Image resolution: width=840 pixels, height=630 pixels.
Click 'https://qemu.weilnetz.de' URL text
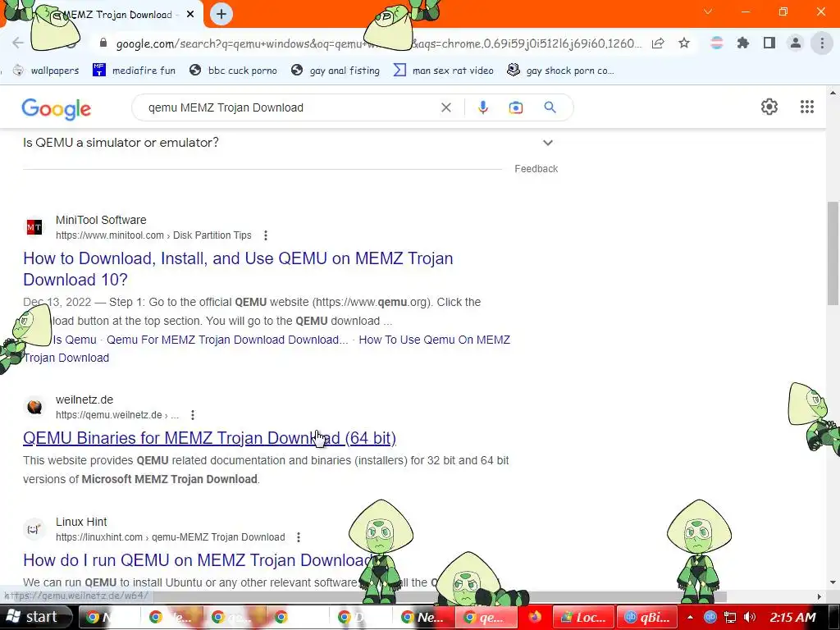pyautogui.click(x=109, y=414)
